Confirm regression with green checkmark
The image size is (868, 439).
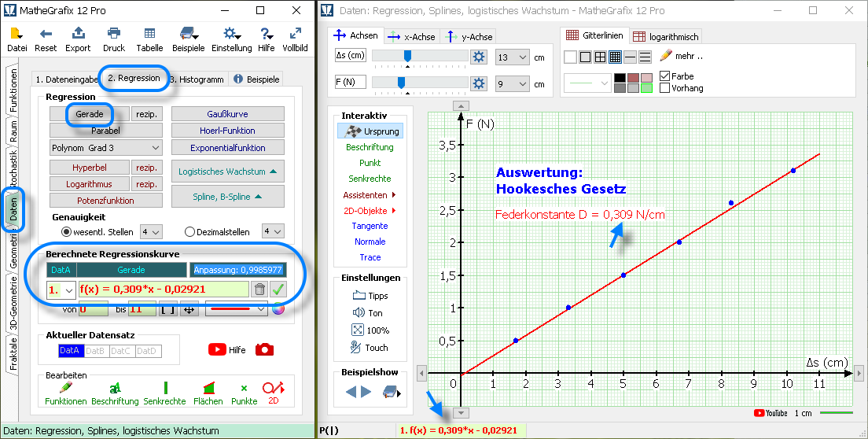click(278, 289)
